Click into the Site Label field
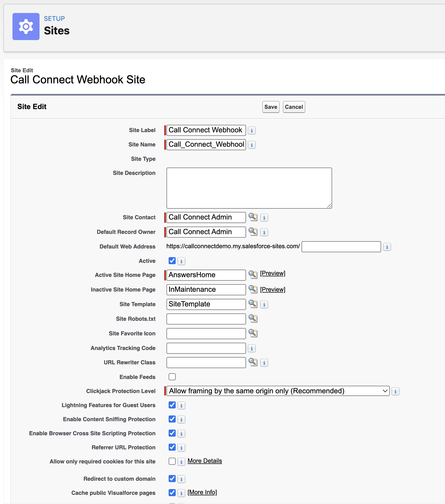This screenshot has height=504, width=445. (206, 130)
